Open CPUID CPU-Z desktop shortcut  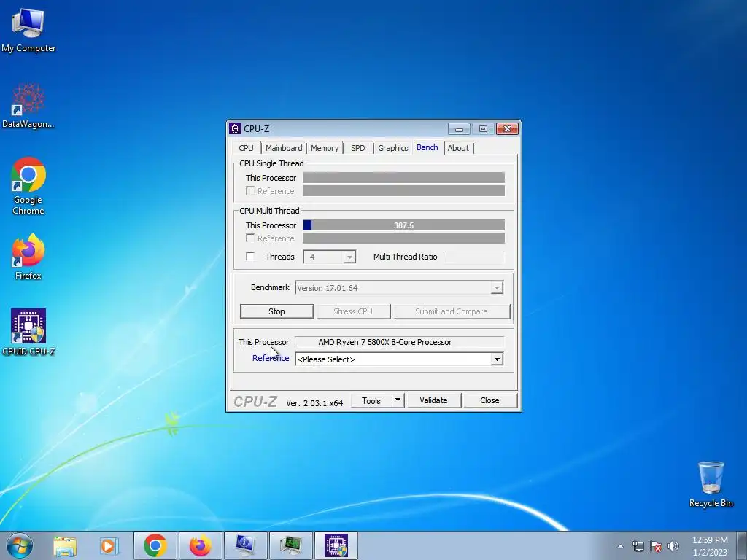click(x=28, y=332)
